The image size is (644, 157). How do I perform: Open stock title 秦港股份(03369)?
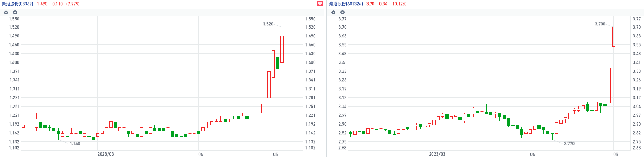[x=18, y=4]
